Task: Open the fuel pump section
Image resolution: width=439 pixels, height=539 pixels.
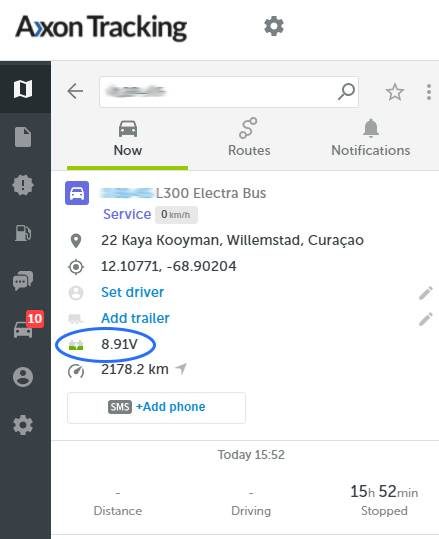Action: [x=23, y=233]
